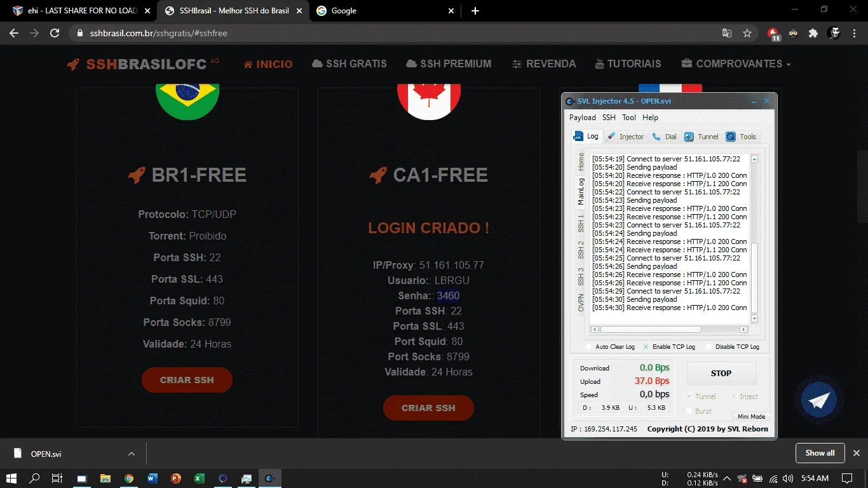This screenshot has height=488, width=868.
Task: Check Disable TCP Log option
Action: (x=709, y=347)
